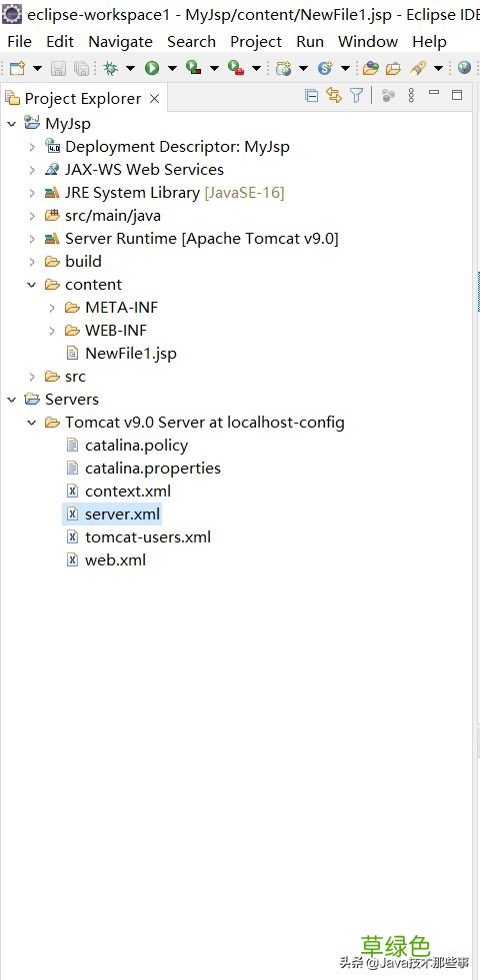480x980 pixels.
Task: Toggle Link with Editor in Project Explorer
Action: 334,96
